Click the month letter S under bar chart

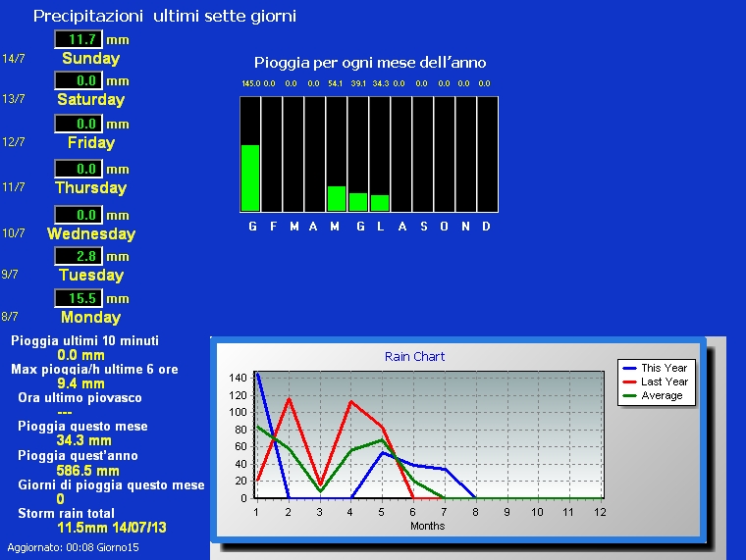(x=423, y=227)
